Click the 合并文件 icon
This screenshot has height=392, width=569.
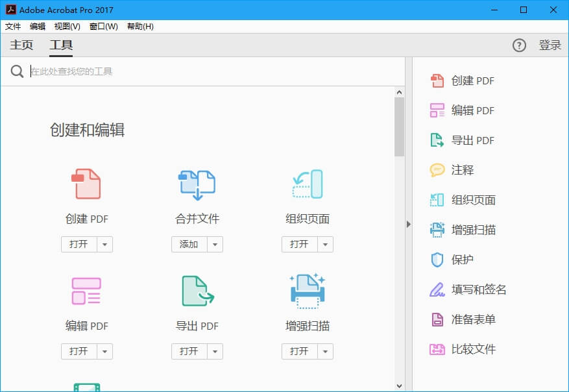[x=197, y=184]
